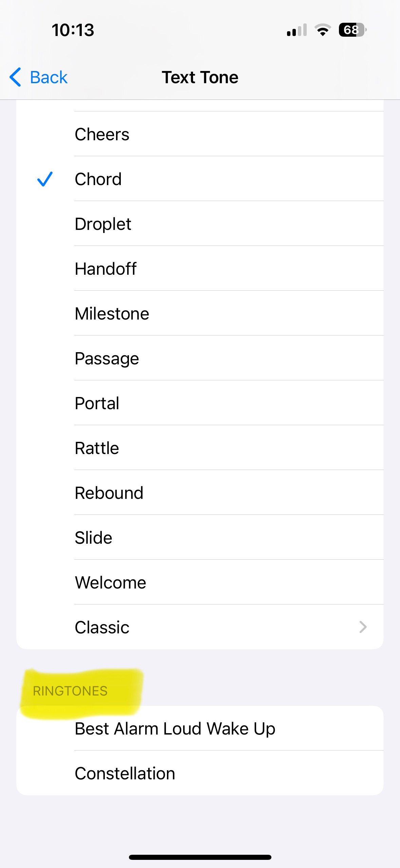Tap the highlighted RINGTONES section header
Screen dimensions: 400x868
[70, 691]
